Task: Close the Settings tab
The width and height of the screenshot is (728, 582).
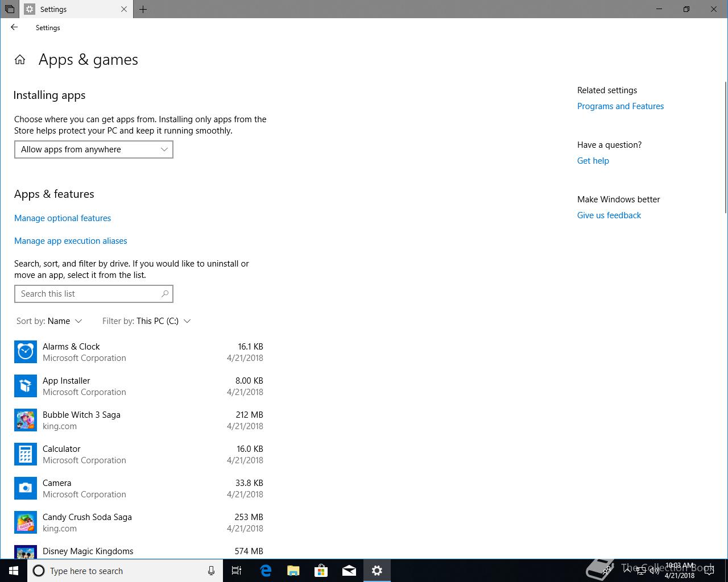Action: (124, 9)
